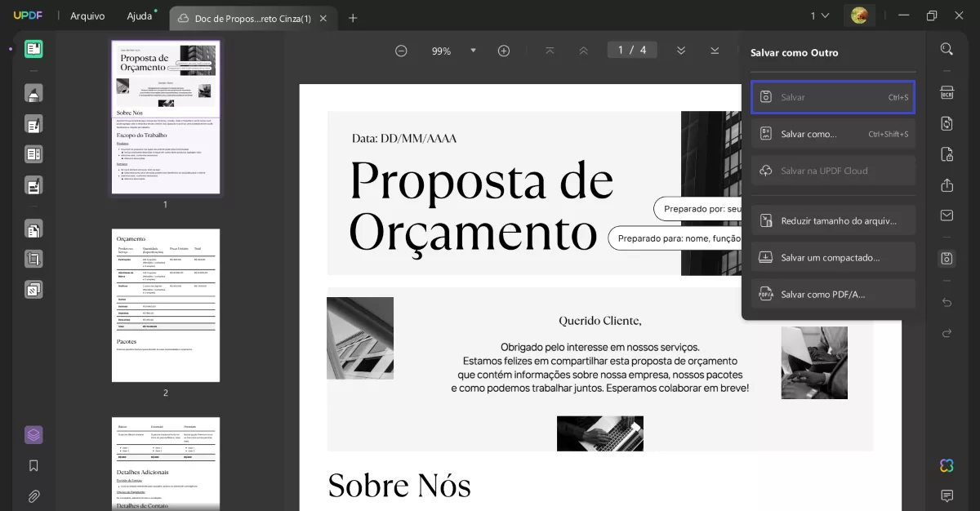Click the Data: DD/MM/AAAA text
The width and height of the screenshot is (980, 511).
click(x=404, y=139)
